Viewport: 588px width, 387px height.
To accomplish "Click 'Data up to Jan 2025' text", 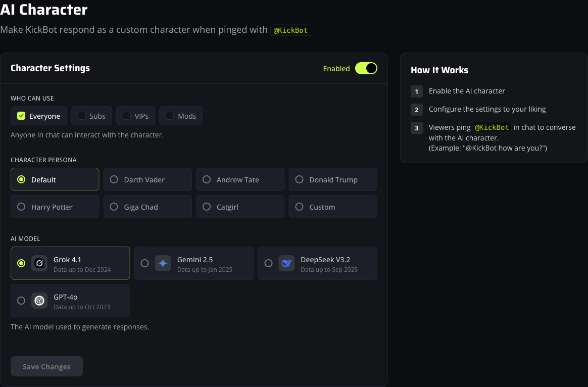I will coord(205,270).
